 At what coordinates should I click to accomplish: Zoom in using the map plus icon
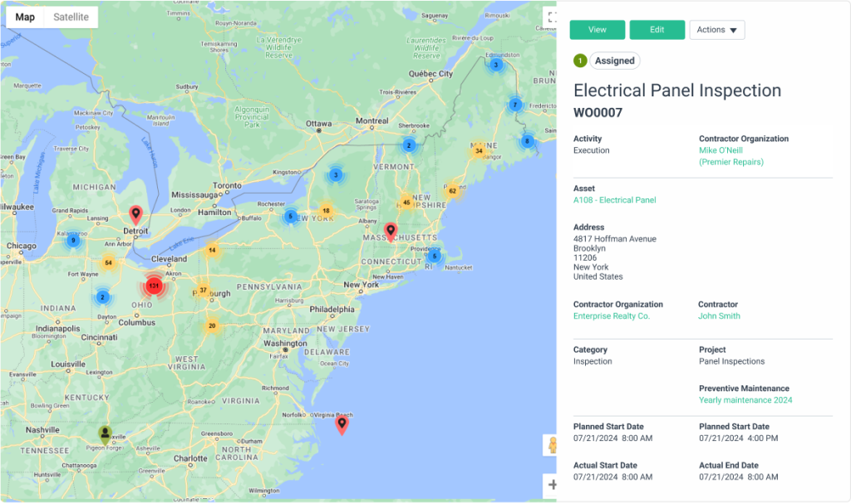[553, 484]
